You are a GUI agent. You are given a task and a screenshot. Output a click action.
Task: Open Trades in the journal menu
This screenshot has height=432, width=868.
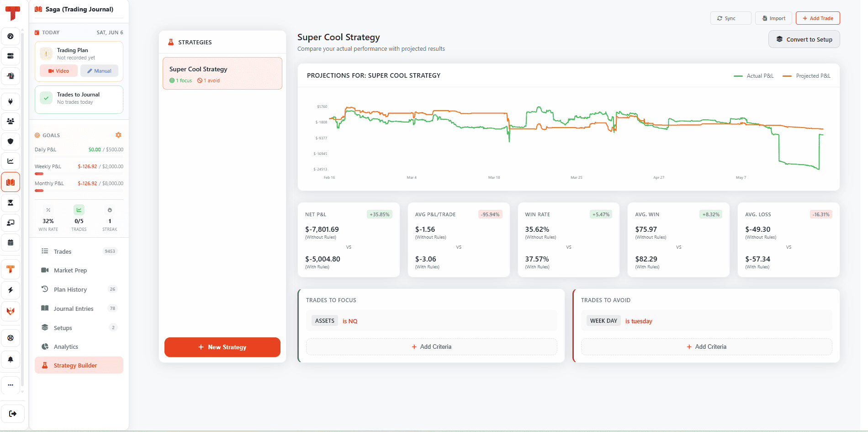click(x=79, y=251)
